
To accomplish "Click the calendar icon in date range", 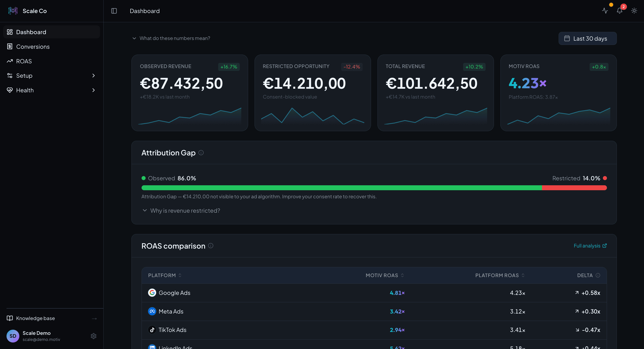I will (567, 38).
